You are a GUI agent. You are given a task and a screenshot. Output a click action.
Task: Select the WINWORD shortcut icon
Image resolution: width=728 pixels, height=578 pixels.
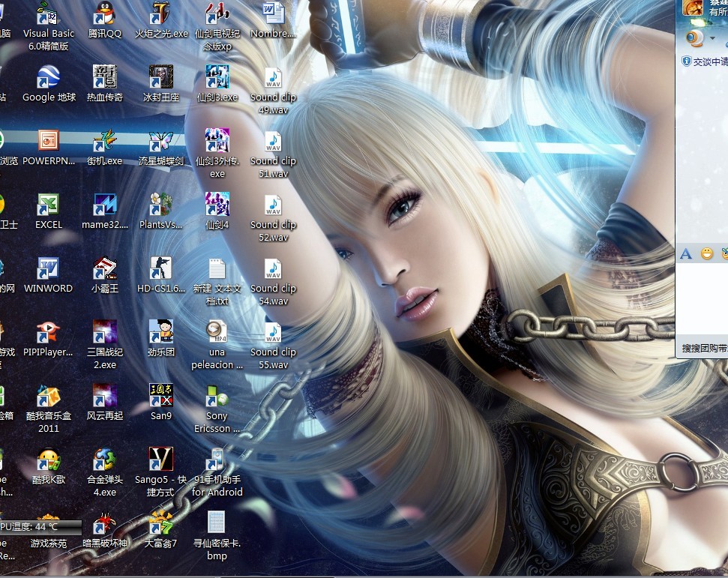coord(49,269)
